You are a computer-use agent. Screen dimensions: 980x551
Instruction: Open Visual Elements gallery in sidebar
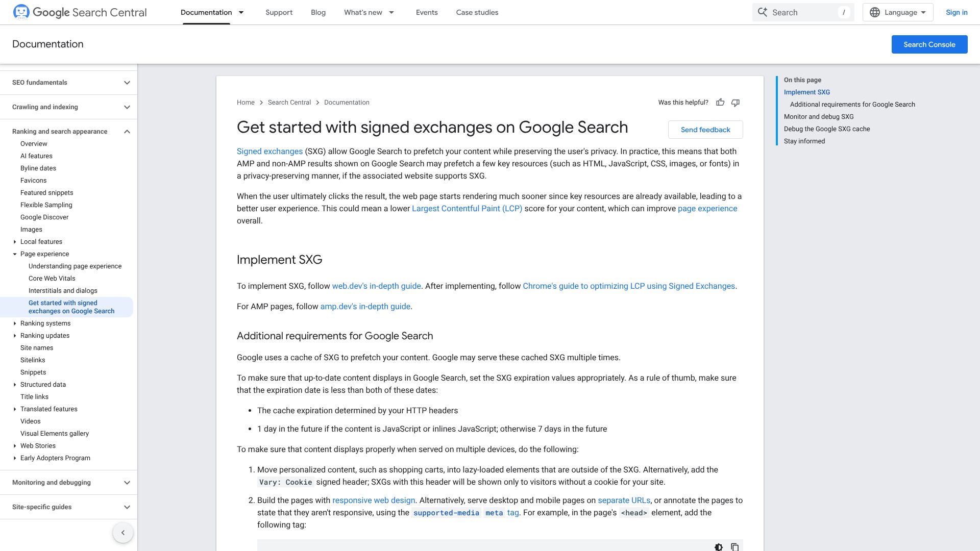[55, 434]
